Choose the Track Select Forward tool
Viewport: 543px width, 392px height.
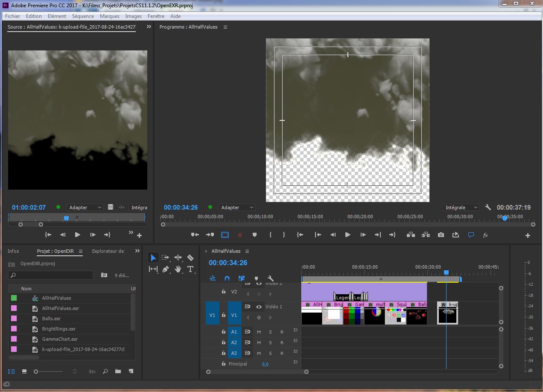[166, 257]
